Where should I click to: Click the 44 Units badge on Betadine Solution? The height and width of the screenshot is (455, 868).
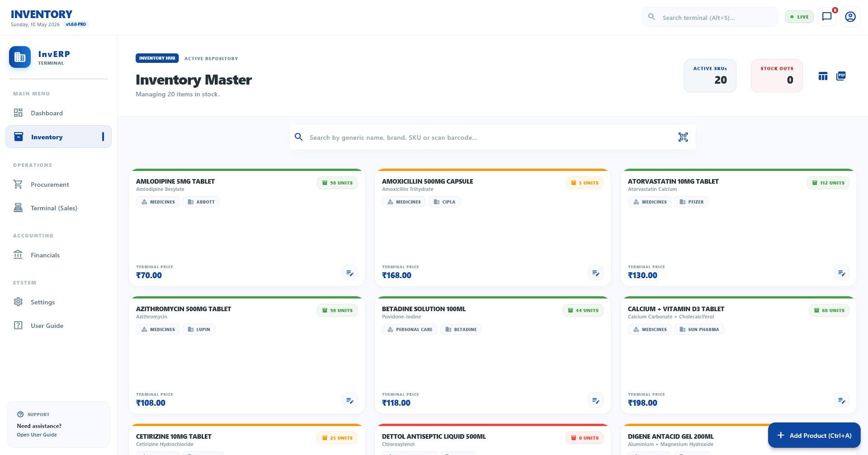(x=583, y=310)
